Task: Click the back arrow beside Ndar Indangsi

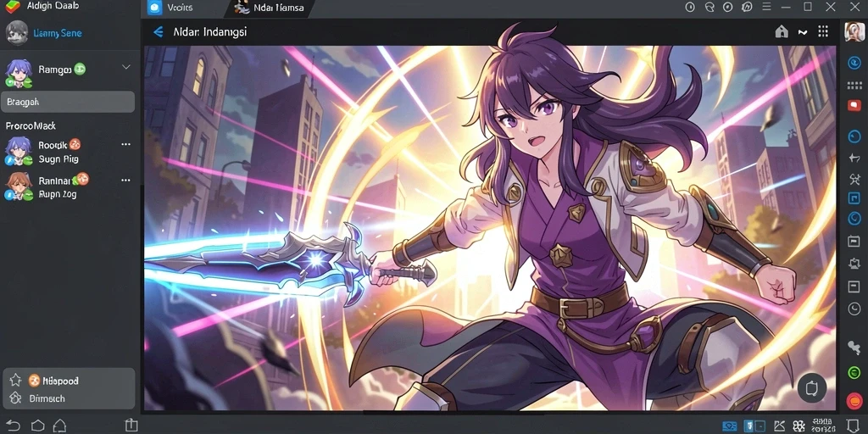Action: click(x=159, y=32)
